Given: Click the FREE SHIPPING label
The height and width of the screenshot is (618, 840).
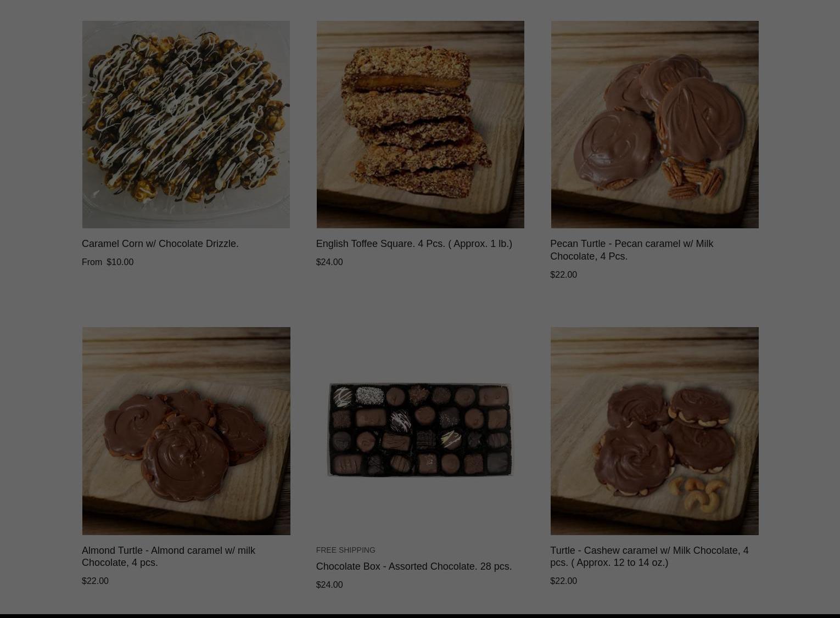Looking at the screenshot, I should click(x=346, y=550).
